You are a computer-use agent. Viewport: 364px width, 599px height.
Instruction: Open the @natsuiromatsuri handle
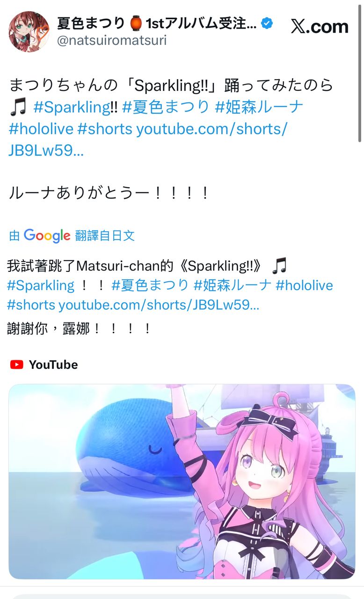[x=111, y=40]
